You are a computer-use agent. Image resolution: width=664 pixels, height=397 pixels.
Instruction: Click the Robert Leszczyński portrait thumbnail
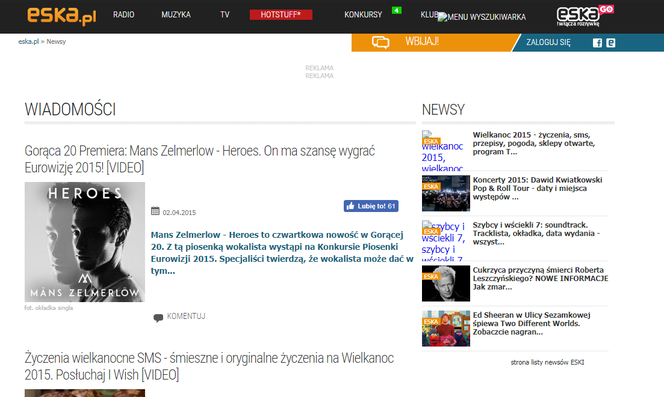click(x=445, y=283)
